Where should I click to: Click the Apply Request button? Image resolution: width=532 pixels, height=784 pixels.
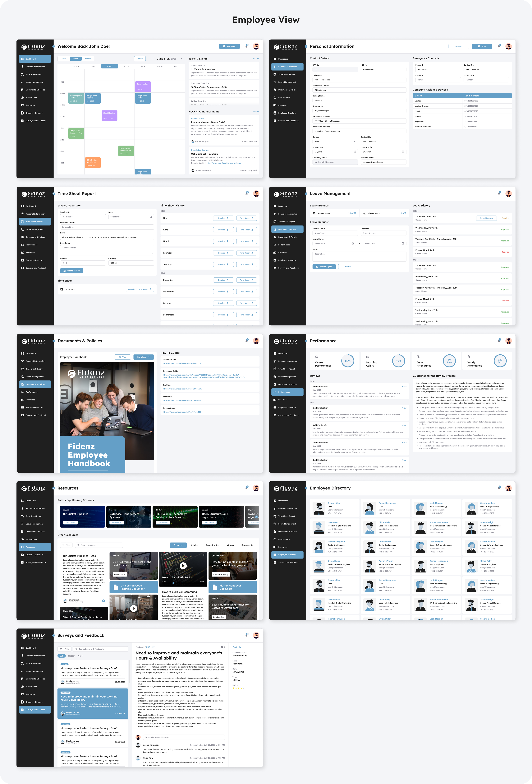pyautogui.click(x=324, y=267)
